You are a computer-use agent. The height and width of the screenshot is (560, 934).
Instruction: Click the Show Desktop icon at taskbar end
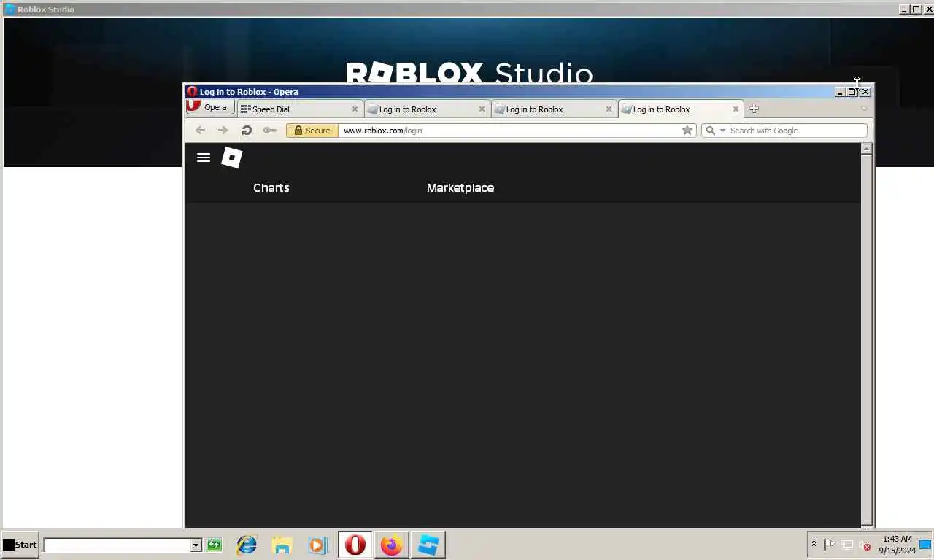point(925,545)
